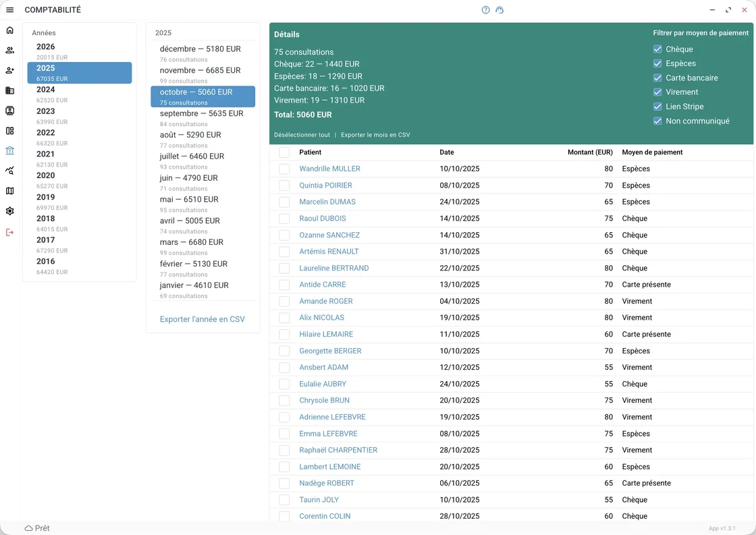The height and width of the screenshot is (535, 756).
Task: Tick the checkbox for Raoul DUBOIS
Action: click(284, 219)
